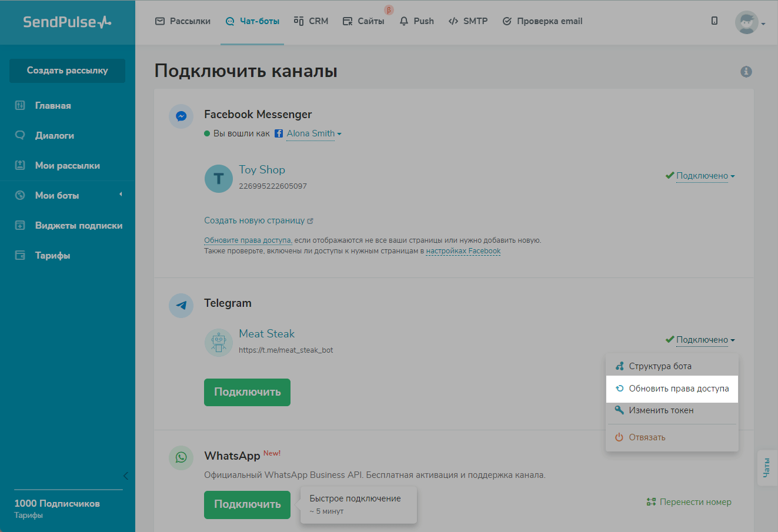
Task: Go to the Сайты tab
Action: coord(363,21)
